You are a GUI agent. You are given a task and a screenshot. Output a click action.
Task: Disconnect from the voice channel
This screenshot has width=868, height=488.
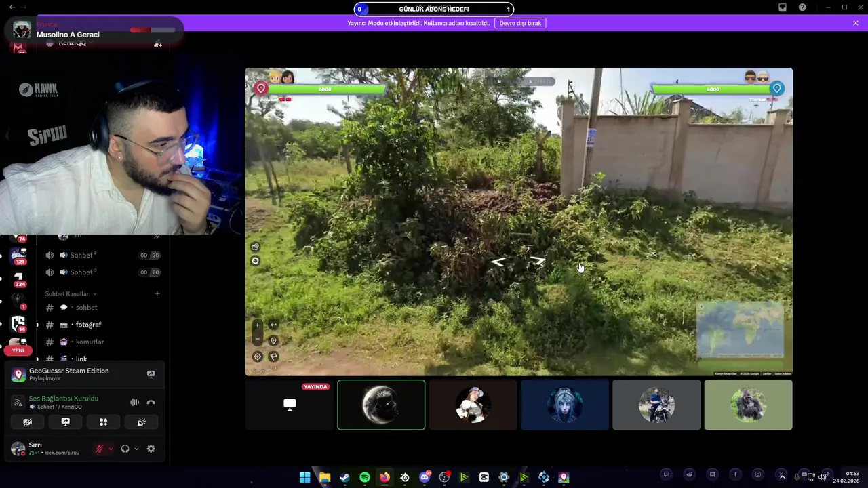coord(151,403)
